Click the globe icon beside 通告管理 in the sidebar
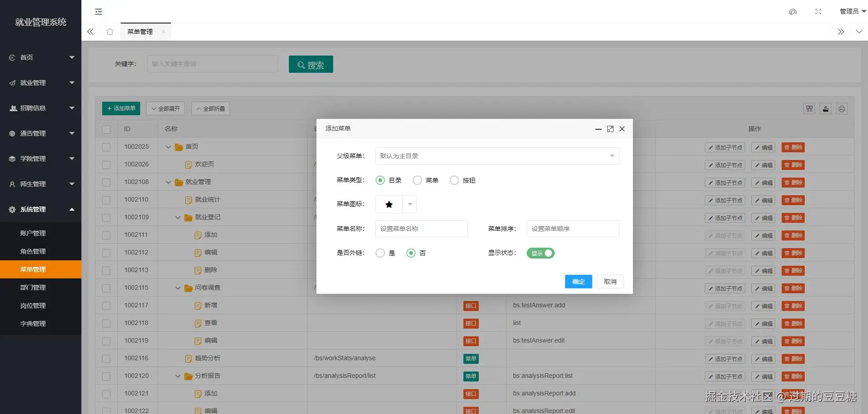The height and width of the screenshot is (414, 868). pos(12,133)
